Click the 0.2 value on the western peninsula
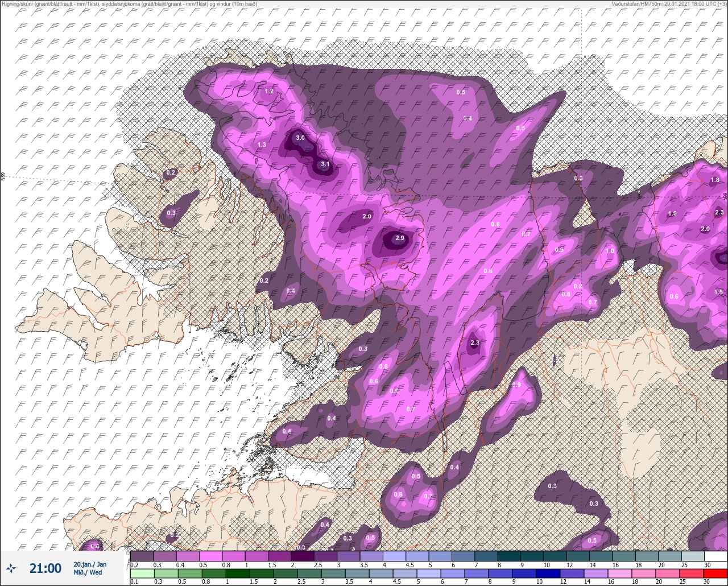The height and width of the screenshot is (586, 728). pos(171,172)
